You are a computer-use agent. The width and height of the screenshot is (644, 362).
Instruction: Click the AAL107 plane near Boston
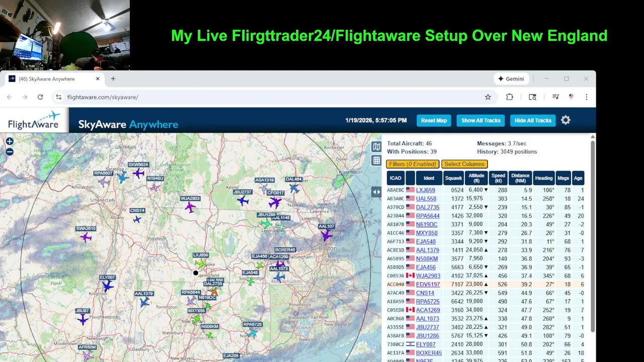tap(327, 235)
